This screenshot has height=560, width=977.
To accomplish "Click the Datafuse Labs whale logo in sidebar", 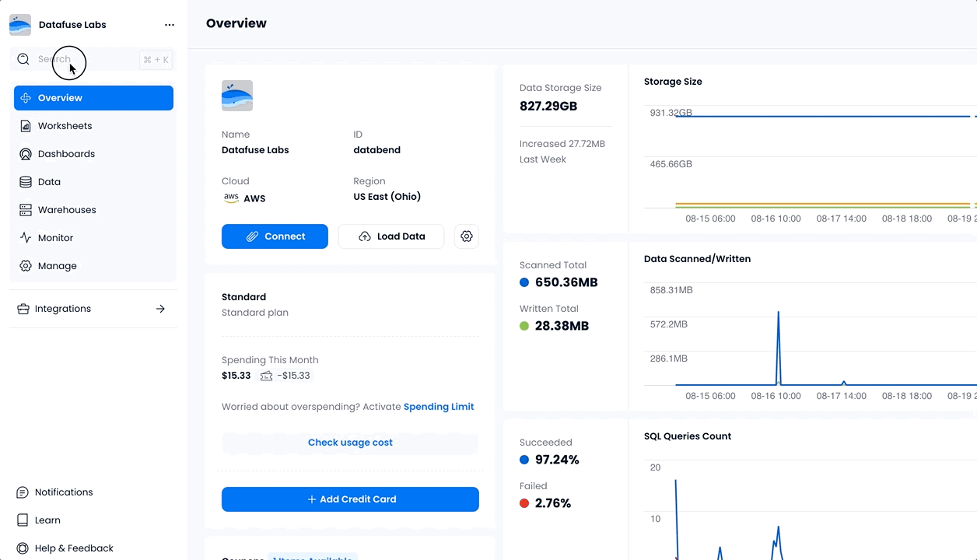I will [20, 25].
